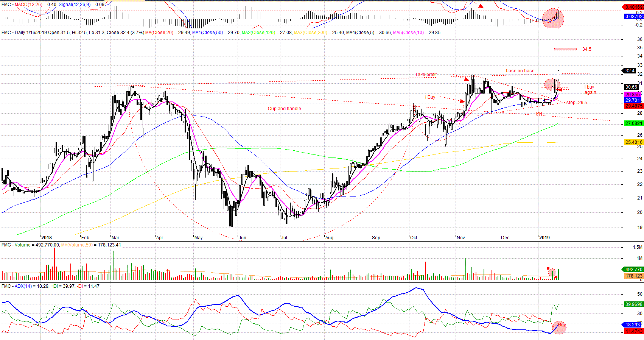644x340 pixels.
Task: Click the red Buy circle in ADX pane
Action: [x=560, y=327]
